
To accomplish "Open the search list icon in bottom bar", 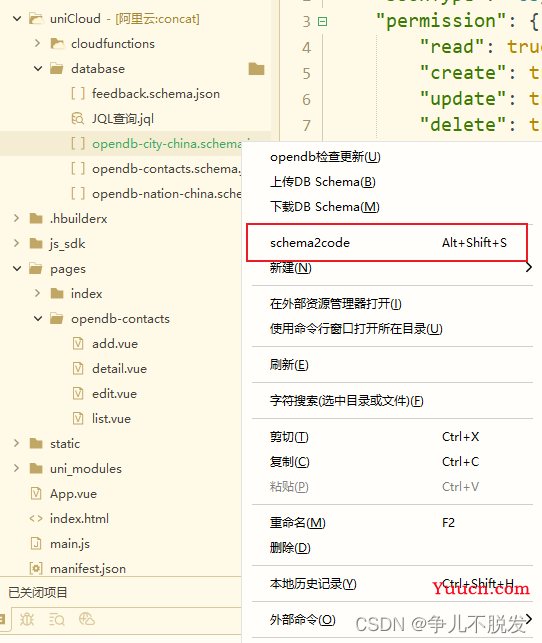I will [57, 619].
